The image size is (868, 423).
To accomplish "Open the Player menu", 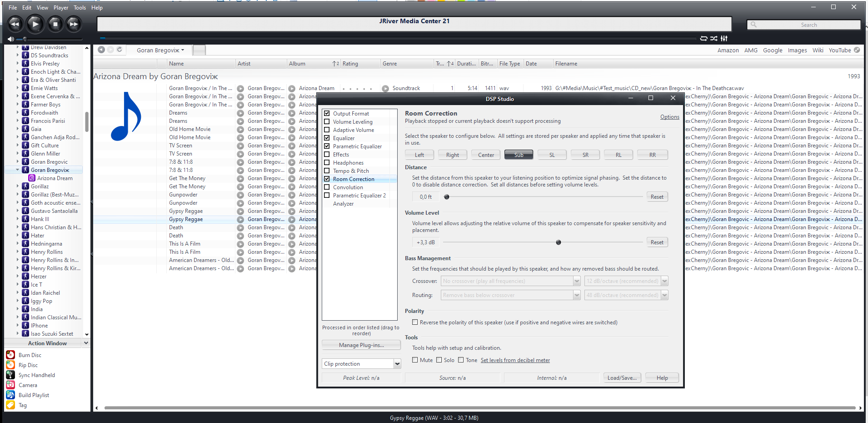I will (61, 8).
